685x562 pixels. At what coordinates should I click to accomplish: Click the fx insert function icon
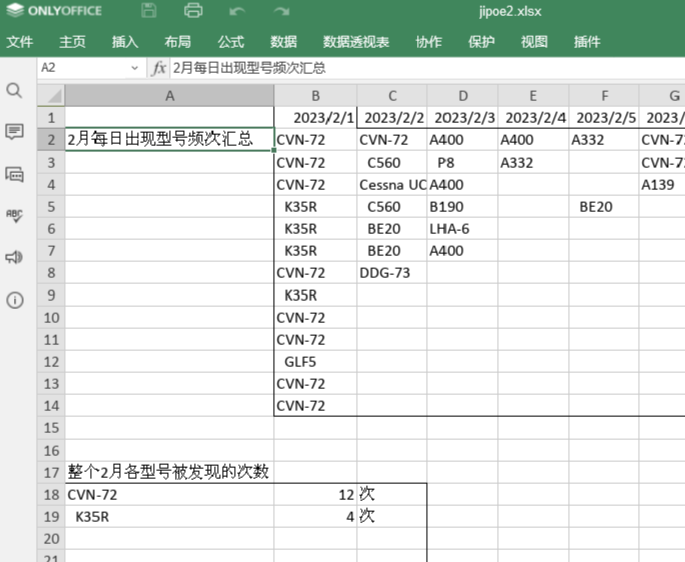[x=159, y=68]
